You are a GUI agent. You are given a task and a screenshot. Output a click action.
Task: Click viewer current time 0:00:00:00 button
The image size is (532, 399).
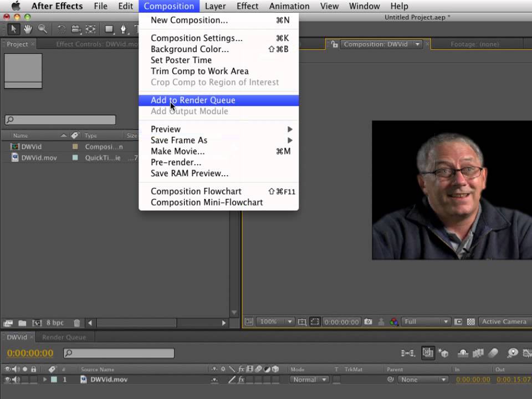[341, 321]
